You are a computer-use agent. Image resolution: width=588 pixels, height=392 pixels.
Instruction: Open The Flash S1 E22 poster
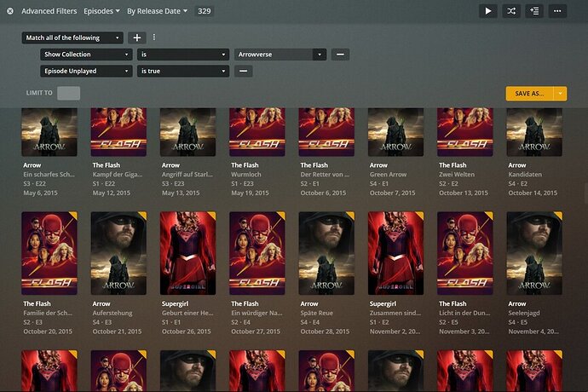[x=118, y=132]
